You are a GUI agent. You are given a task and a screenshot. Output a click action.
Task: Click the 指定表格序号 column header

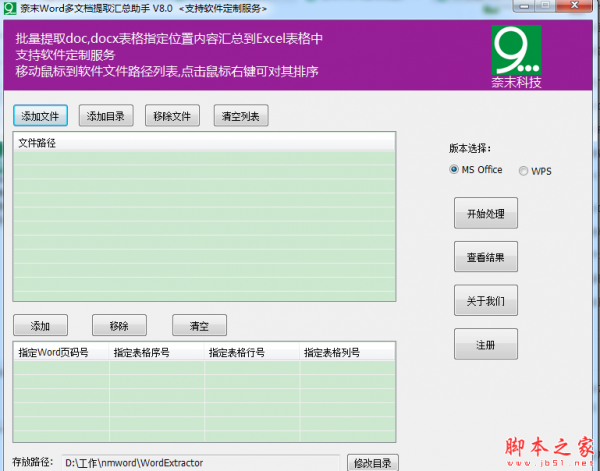(x=157, y=352)
